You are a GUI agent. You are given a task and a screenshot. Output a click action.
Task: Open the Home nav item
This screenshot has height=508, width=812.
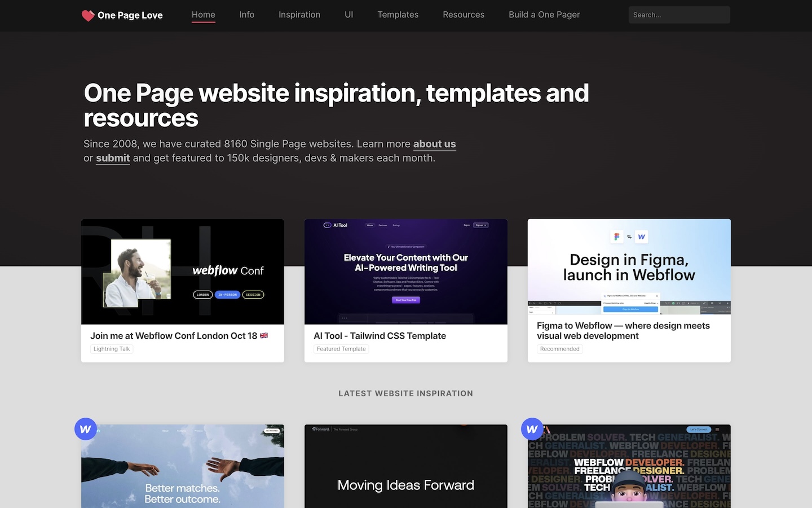pyautogui.click(x=204, y=15)
